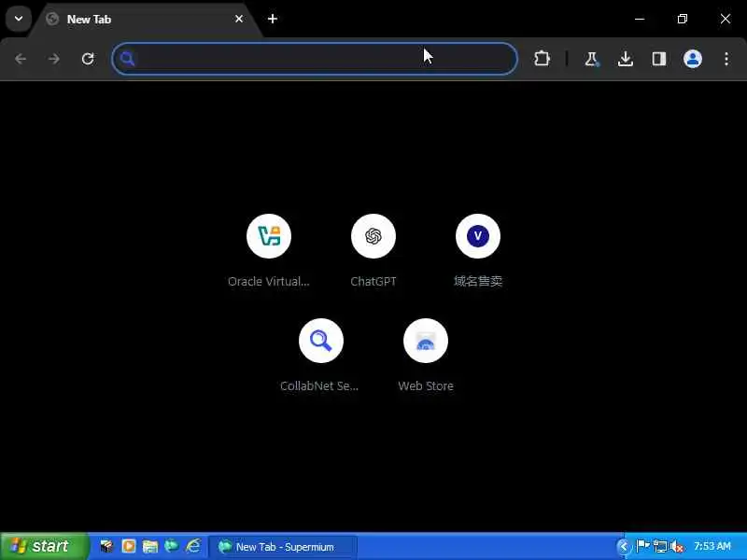747x560 pixels.
Task: Click the ChatGPT label text
Action: point(373,282)
